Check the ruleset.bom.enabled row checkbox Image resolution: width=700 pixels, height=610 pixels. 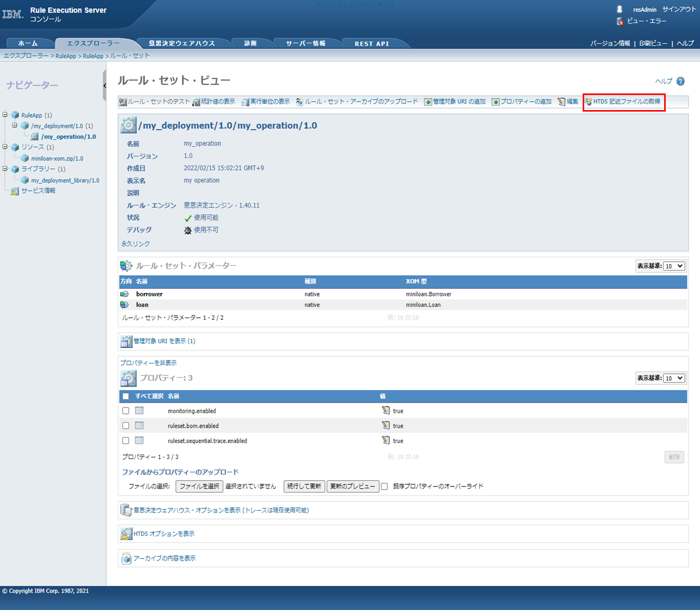(x=126, y=426)
